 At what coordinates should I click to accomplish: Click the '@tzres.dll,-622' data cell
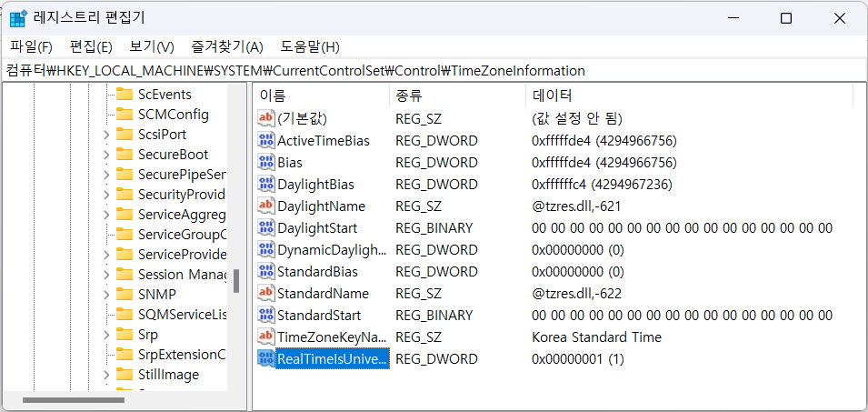576,293
